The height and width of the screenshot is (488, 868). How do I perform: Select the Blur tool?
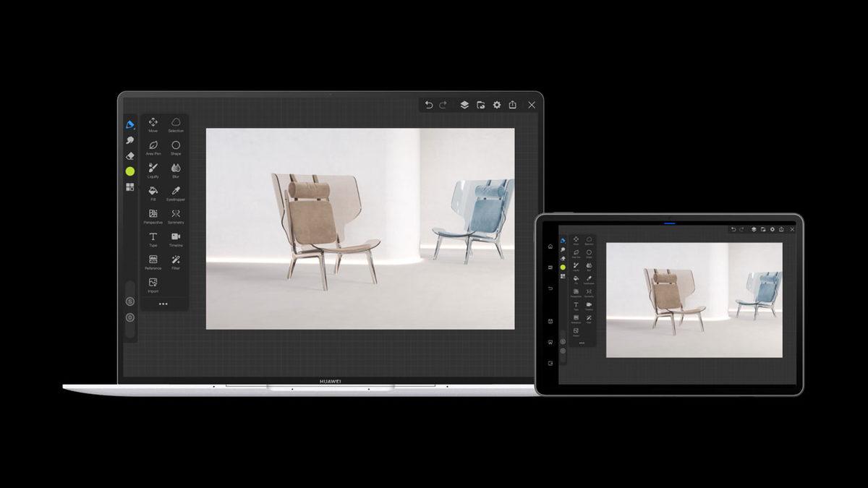tap(175, 169)
